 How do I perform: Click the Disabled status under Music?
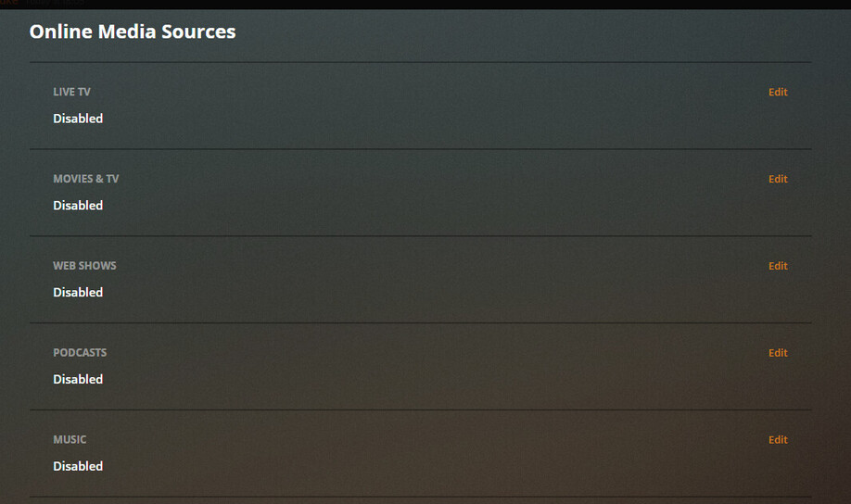[x=78, y=465]
